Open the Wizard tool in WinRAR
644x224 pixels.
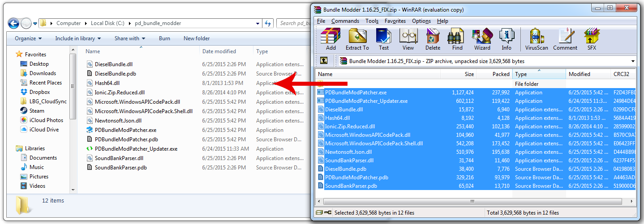(482, 39)
